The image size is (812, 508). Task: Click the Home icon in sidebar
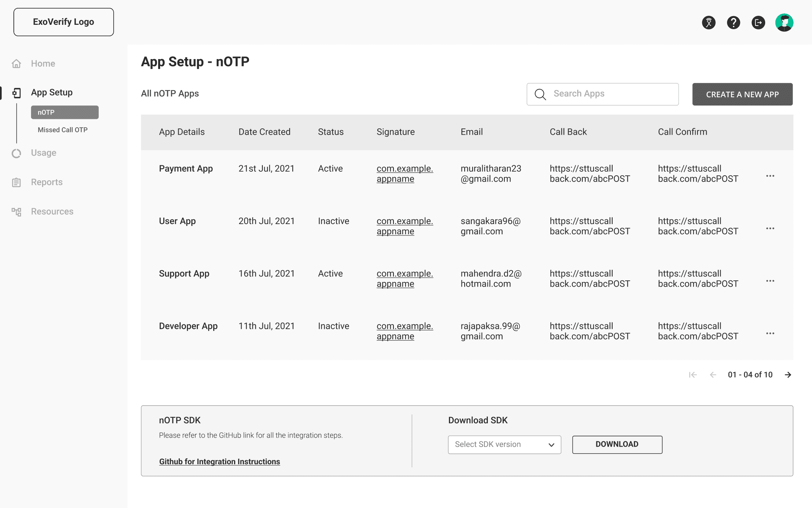click(16, 63)
